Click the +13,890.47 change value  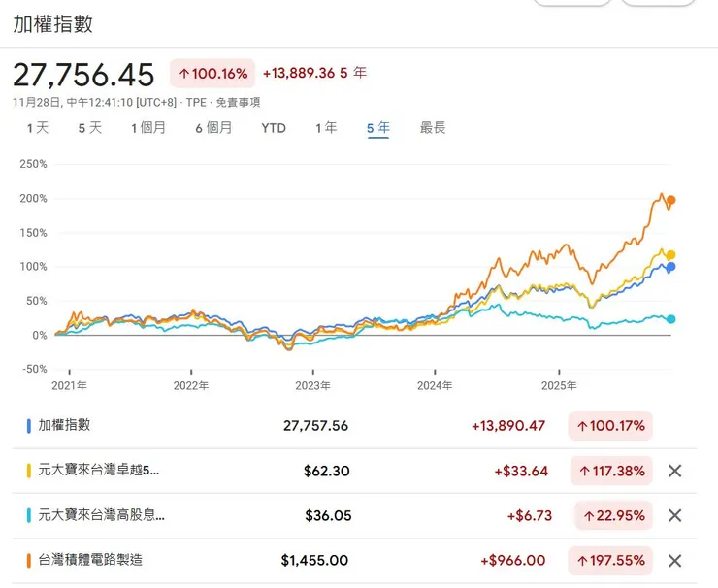click(x=508, y=426)
